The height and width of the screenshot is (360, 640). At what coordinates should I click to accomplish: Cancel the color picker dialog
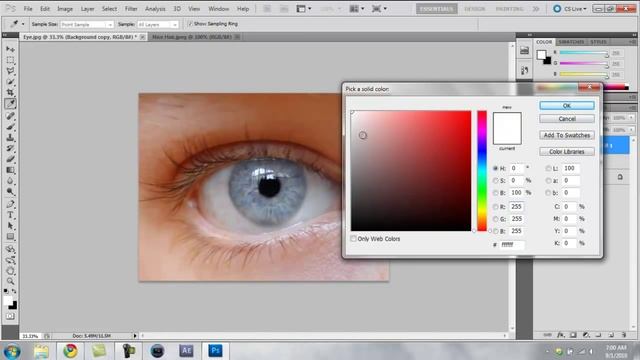click(567, 119)
